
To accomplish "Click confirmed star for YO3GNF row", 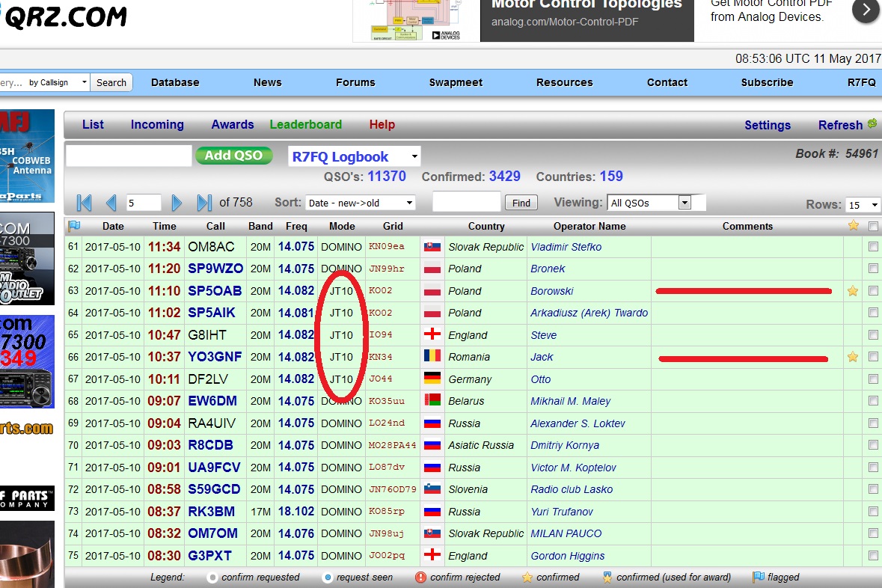I will pyautogui.click(x=853, y=358).
